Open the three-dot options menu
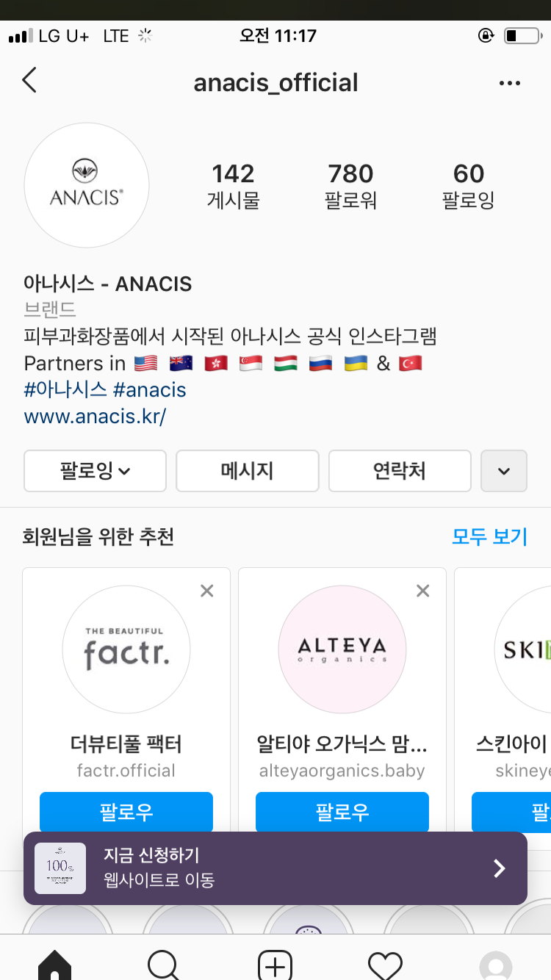The image size is (551, 980). pyautogui.click(x=509, y=83)
